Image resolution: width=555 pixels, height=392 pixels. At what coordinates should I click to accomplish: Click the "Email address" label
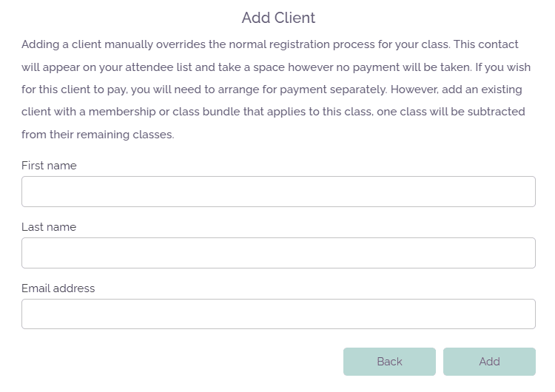coord(58,288)
